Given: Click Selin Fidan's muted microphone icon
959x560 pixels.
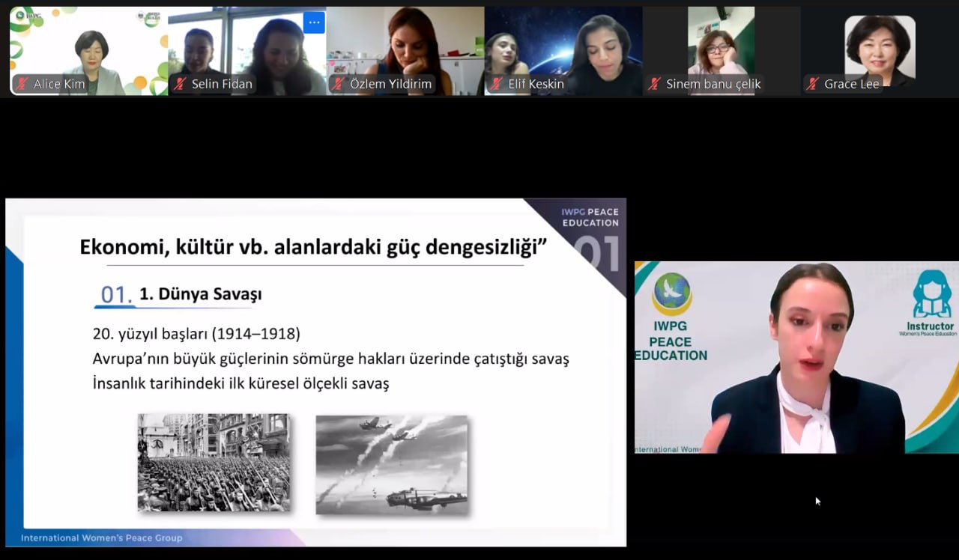Looking at the screenshot, I should click(x=180, y=84).
